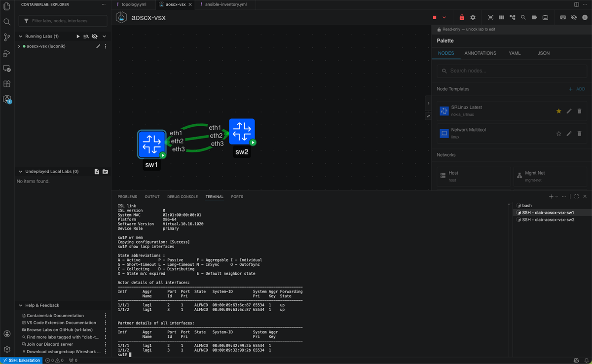
Task: Click the info about icon
Action: coord(585,18)
